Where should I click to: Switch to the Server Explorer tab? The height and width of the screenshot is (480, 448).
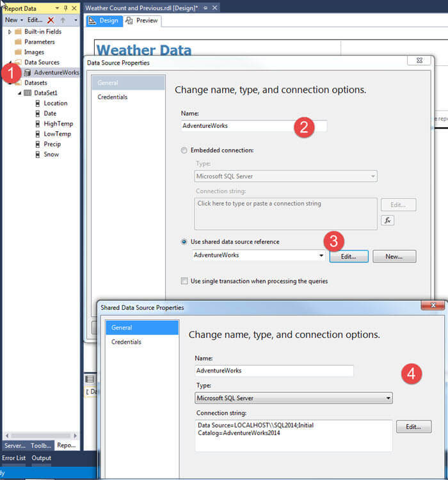click(x=15, y=445)
